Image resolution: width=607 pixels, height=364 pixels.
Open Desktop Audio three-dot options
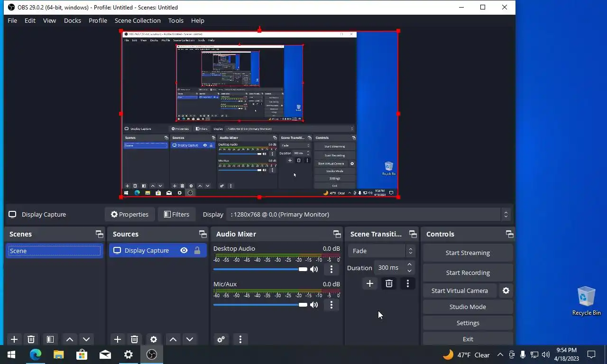(x=331, y=269)
